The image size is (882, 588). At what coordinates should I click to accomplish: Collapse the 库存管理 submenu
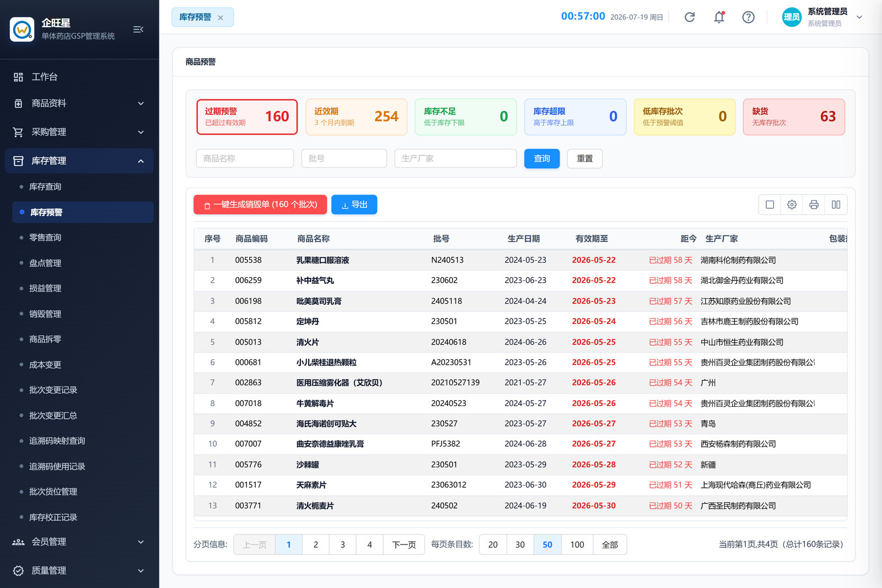pos(141,161)
